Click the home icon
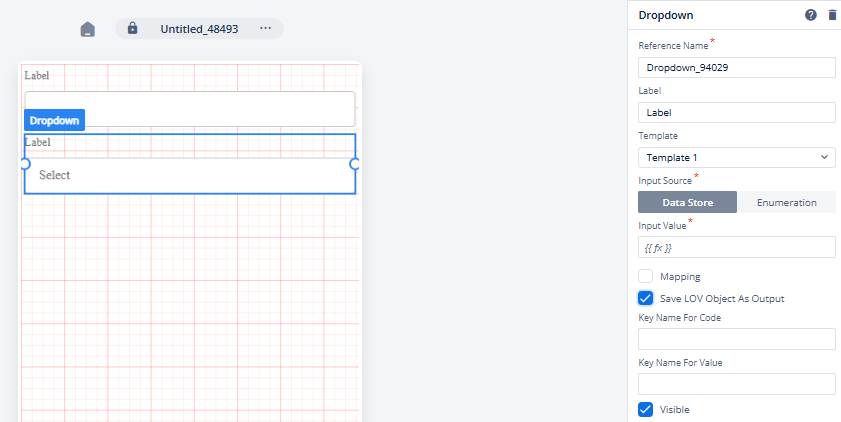This screenshot has width=841, height=422. tap(87, 29)
